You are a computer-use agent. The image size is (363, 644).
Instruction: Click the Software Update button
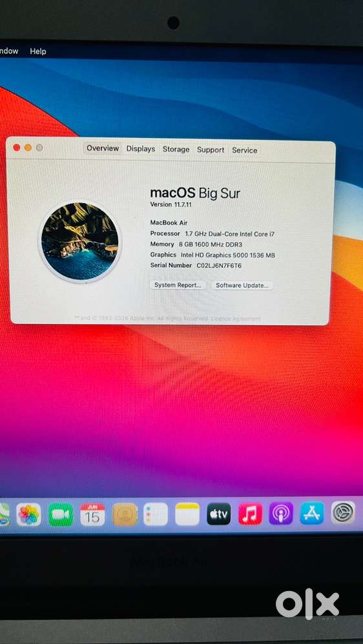coord(242,285)
